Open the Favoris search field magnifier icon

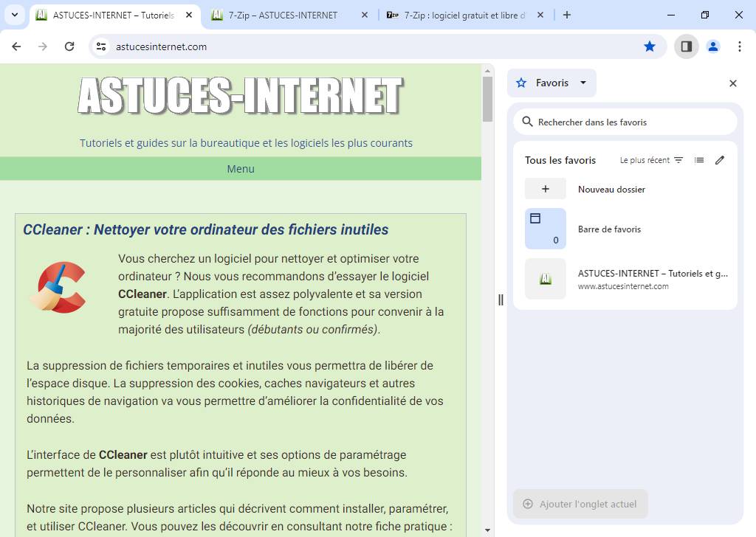[527, 121]
